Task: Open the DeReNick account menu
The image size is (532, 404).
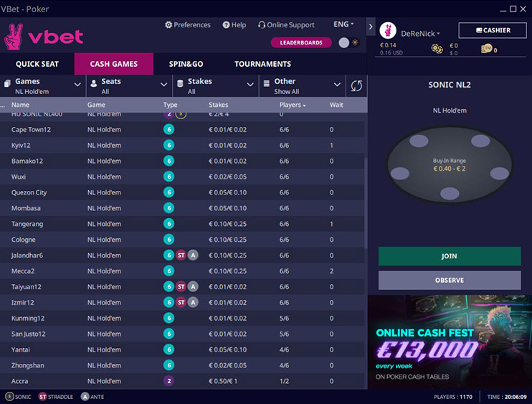Action: point(420,33)
